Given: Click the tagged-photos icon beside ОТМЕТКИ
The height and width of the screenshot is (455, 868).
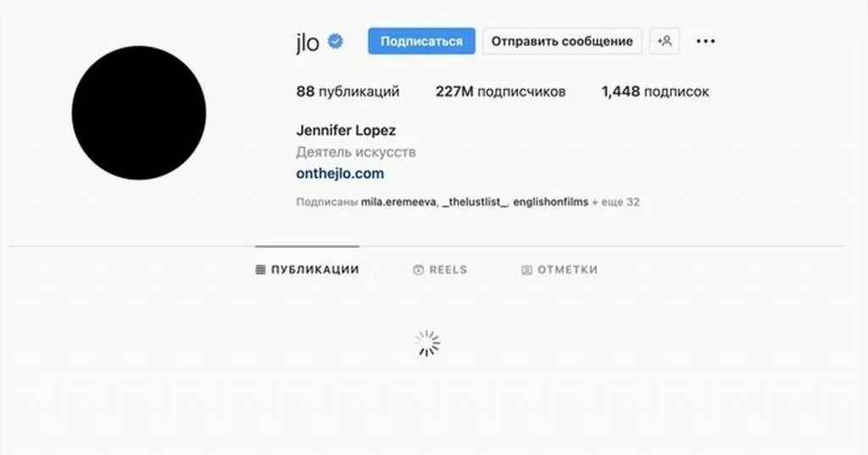Looking at the screenshot, I should [x=526, y=269].
